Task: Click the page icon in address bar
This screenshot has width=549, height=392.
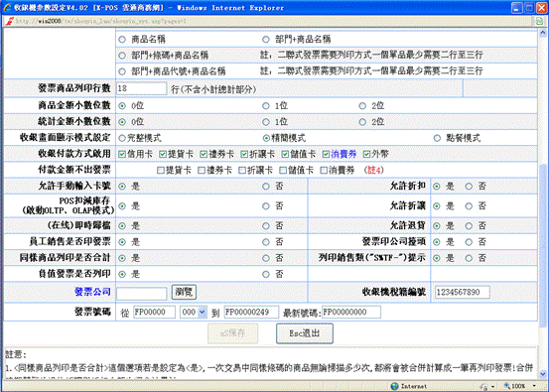Action: pos(10,21)
